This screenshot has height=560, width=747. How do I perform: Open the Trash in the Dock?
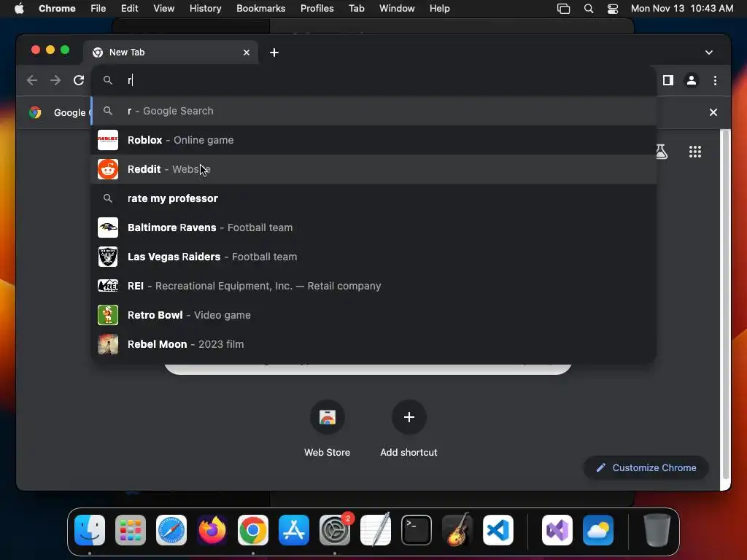pyautogui.click(x=657, y=530)
